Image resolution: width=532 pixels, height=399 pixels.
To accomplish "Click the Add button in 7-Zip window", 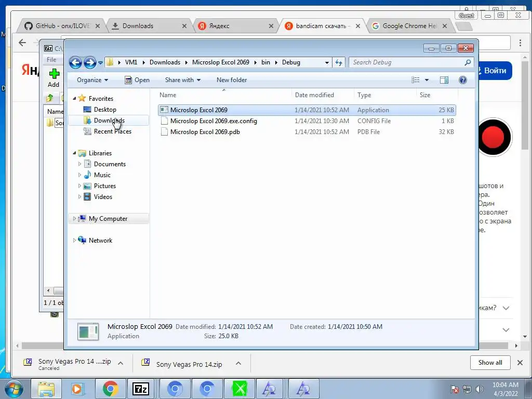I will (x=54, y=78).
